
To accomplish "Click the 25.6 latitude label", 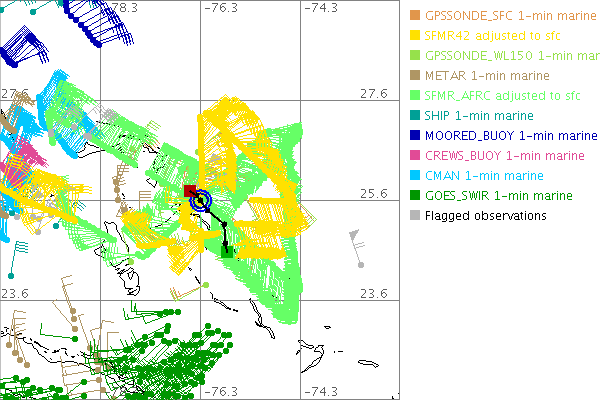I will tap(374, 193).
